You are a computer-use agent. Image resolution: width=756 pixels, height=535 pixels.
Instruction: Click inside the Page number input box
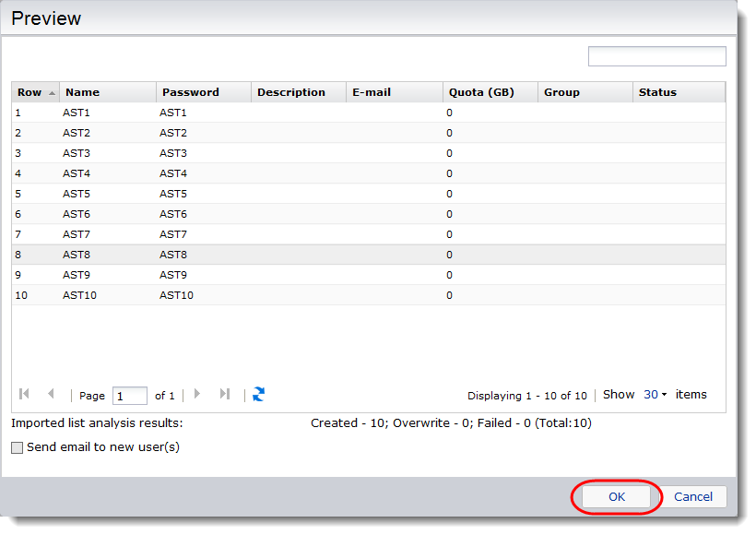[x=129, y=395]
